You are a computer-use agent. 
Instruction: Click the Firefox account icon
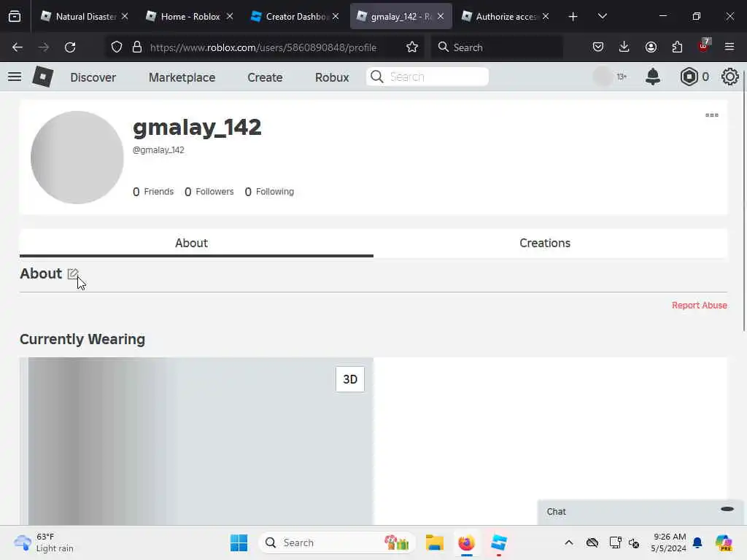(651, 47)
